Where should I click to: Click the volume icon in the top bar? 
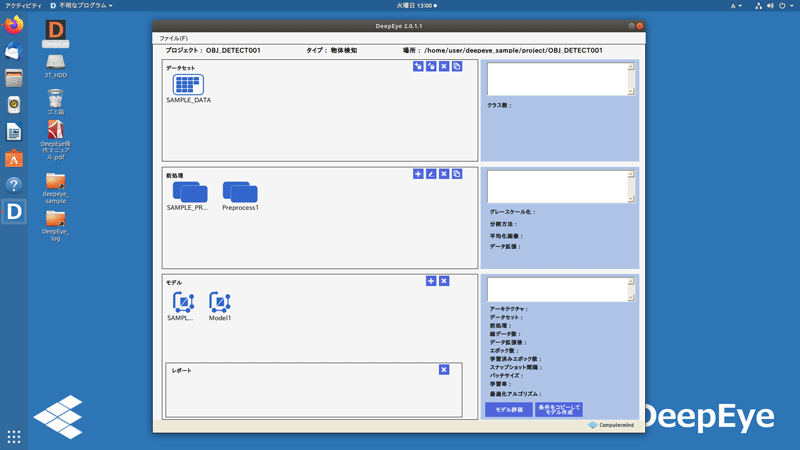(770, 6)
